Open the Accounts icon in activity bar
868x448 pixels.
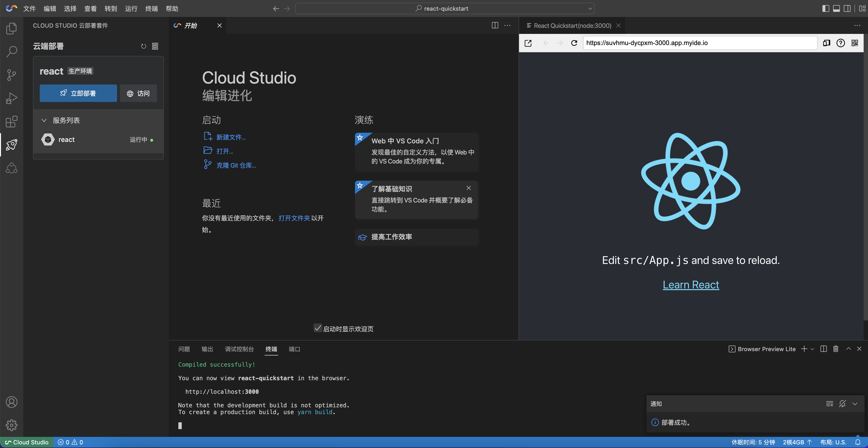tap(11, 402)
